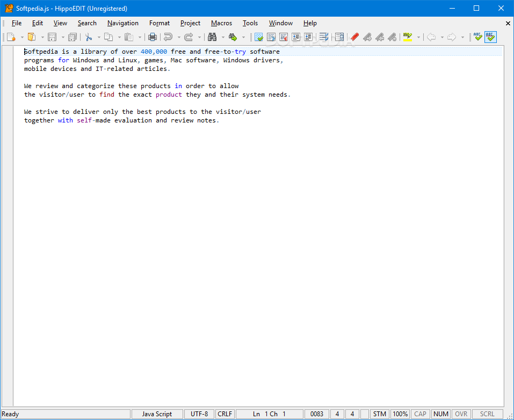
Task: Click the Ln 1 Ch 1 position field
Action: pyautogui.click(x=270, y=414)
